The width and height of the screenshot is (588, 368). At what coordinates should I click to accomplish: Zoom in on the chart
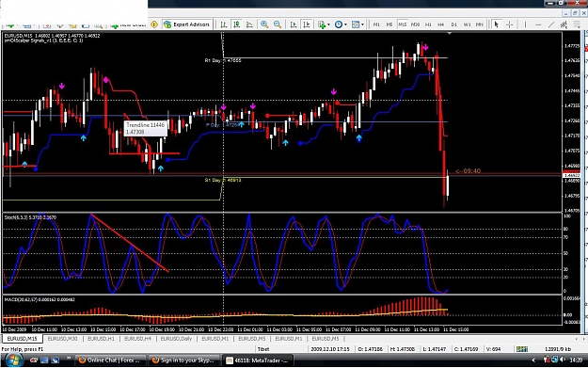264,24
